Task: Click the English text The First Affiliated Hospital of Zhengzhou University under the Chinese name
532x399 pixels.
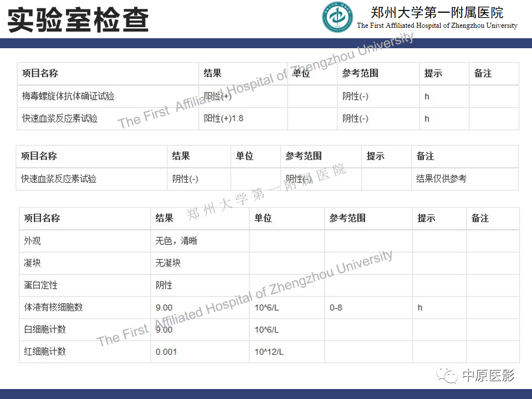Action: point(437,25)
